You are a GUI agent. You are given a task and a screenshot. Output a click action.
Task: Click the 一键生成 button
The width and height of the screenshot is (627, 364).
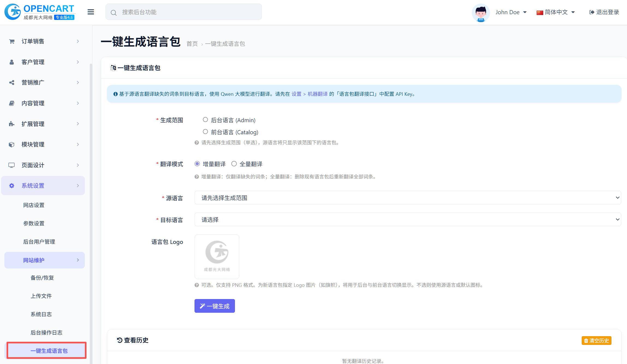tap(214, 306)
